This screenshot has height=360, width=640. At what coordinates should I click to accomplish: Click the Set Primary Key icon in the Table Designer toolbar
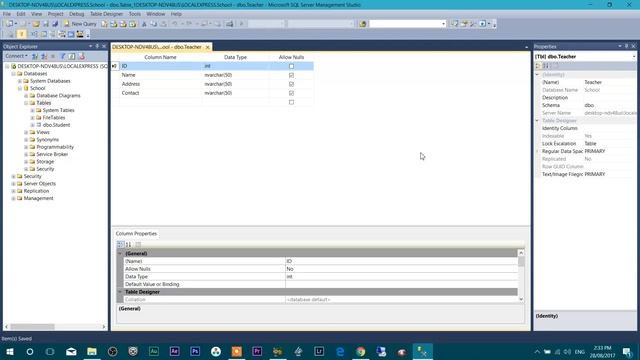pyautogui.click(x=22, y=34)
